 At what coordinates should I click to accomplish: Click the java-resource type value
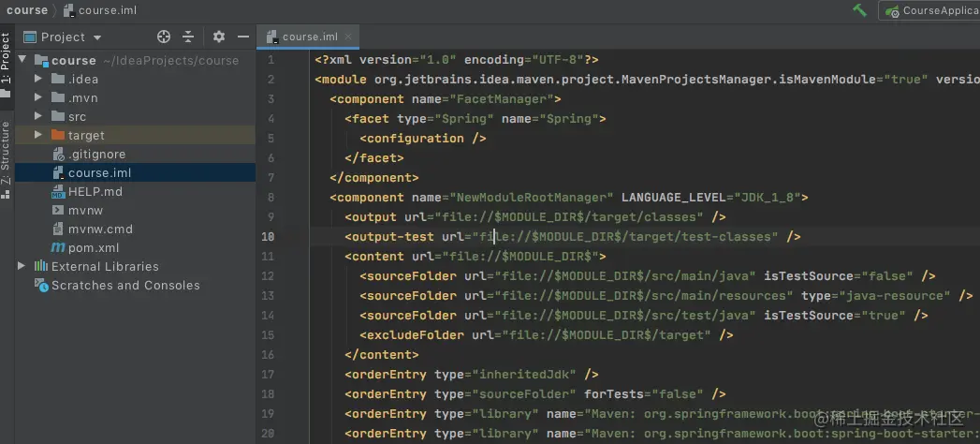point(893,295)
